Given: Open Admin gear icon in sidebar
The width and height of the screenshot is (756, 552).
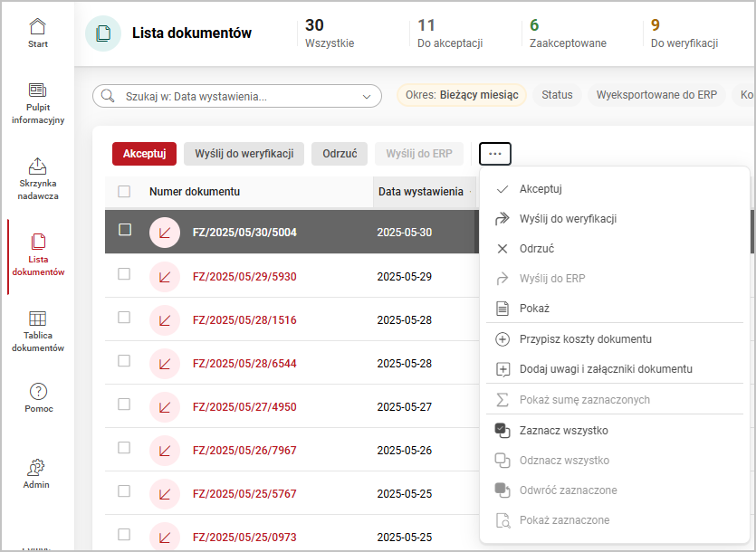Looking at the screenshot, I should pyautogui.click(x=36, y=467).
